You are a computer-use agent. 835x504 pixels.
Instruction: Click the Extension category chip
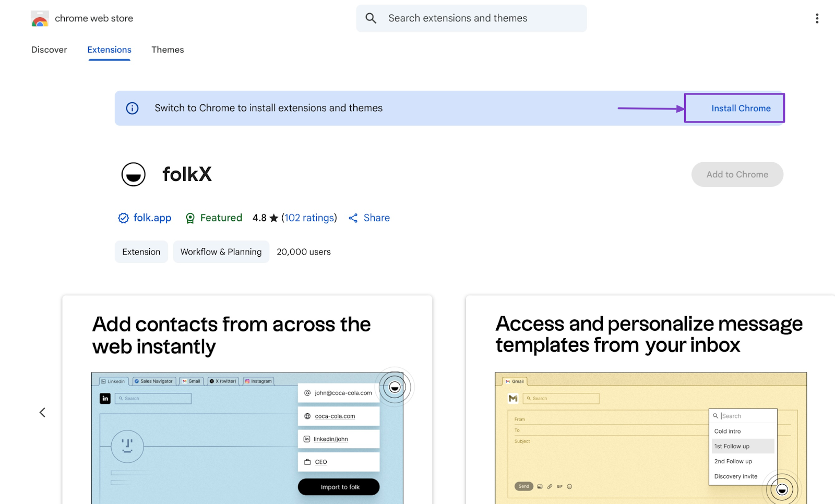coord(141,251)
